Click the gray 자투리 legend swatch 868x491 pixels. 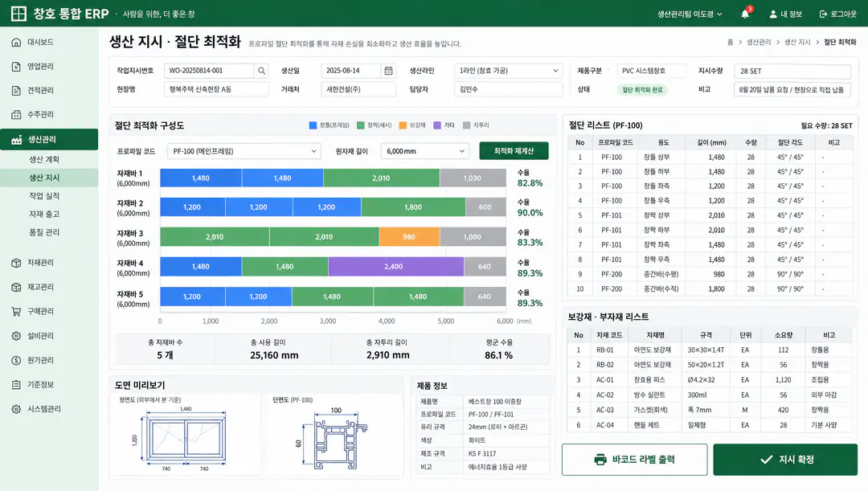[x=466, y=125]
